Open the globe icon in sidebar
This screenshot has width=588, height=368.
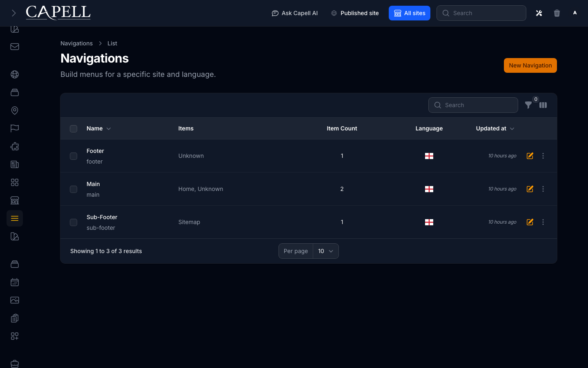click(15, 74)
